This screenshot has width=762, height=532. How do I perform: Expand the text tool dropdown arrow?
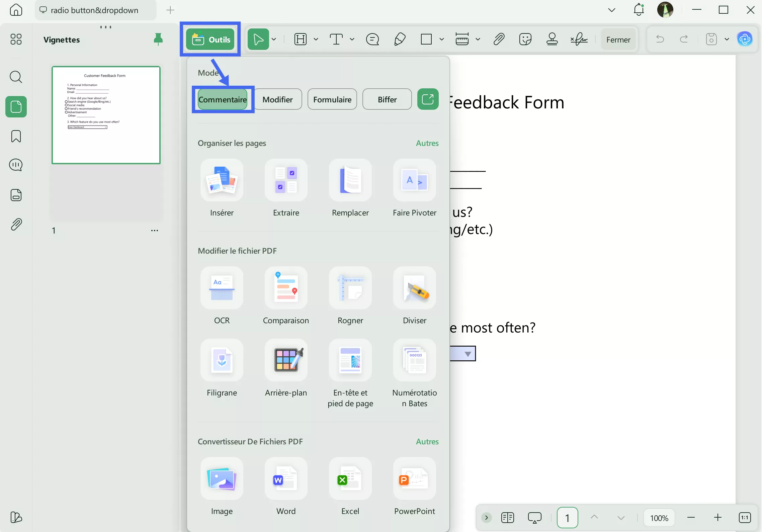[x=352, y=39]
